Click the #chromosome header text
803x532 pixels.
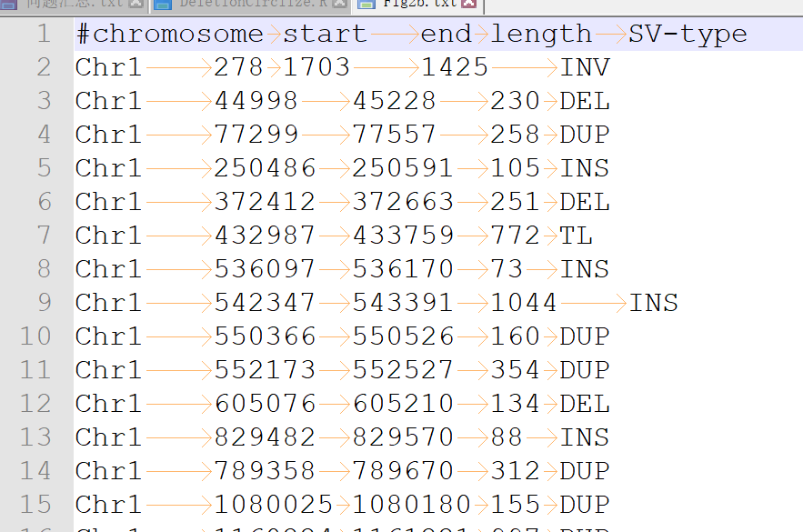click(169, 35)
